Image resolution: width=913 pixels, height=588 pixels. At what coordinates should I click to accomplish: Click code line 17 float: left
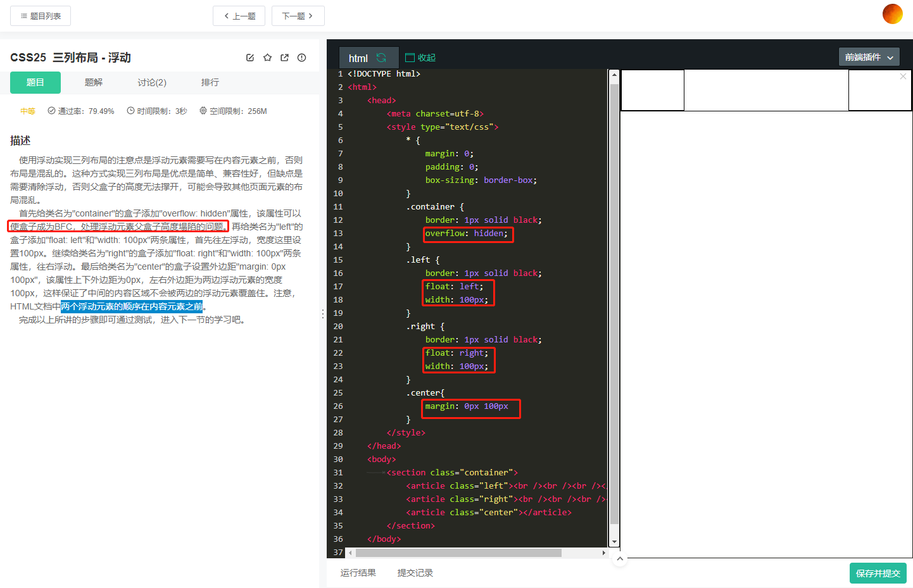click(454, 287)
